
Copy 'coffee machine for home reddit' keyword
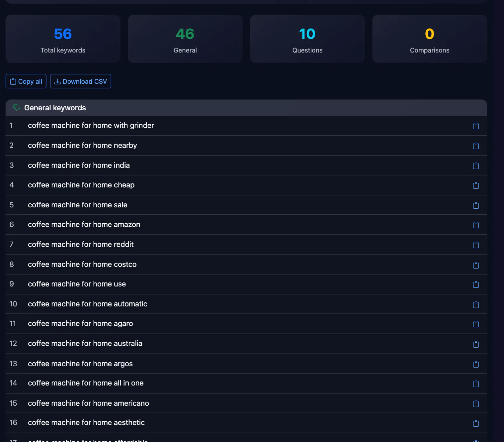(476, 245)
